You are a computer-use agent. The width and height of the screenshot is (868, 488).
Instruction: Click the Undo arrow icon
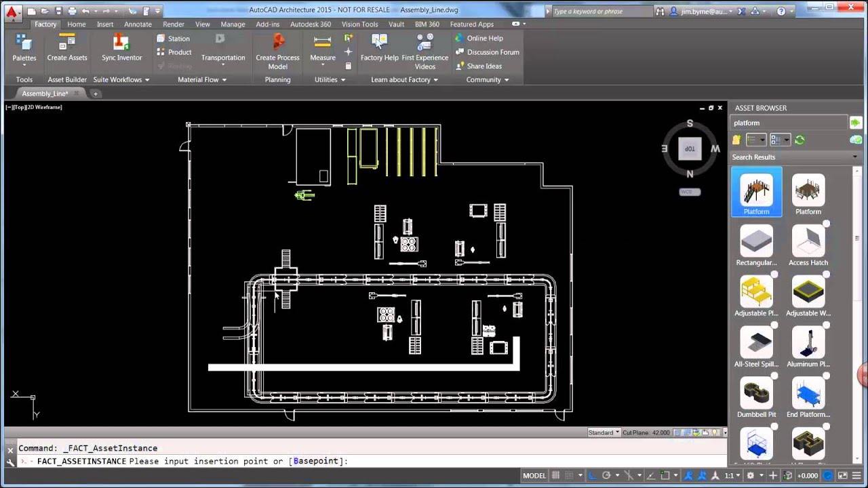pos(85,11)
